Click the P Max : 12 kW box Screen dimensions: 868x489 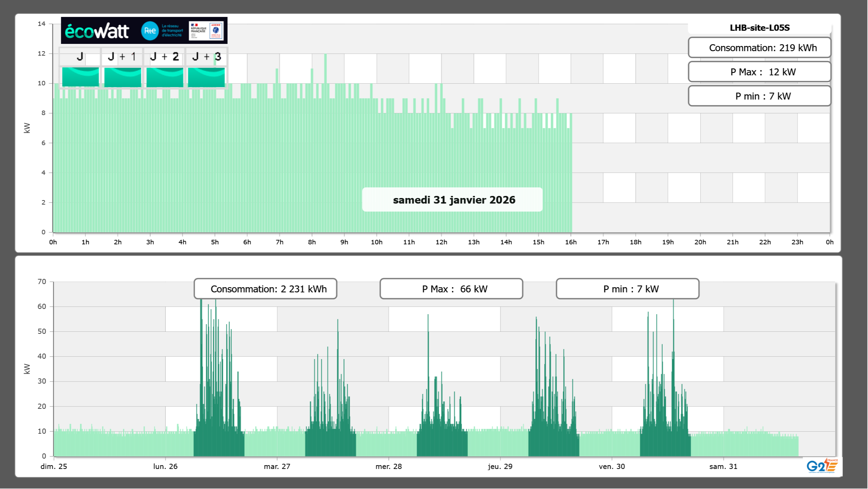click(x=759, y=72)
